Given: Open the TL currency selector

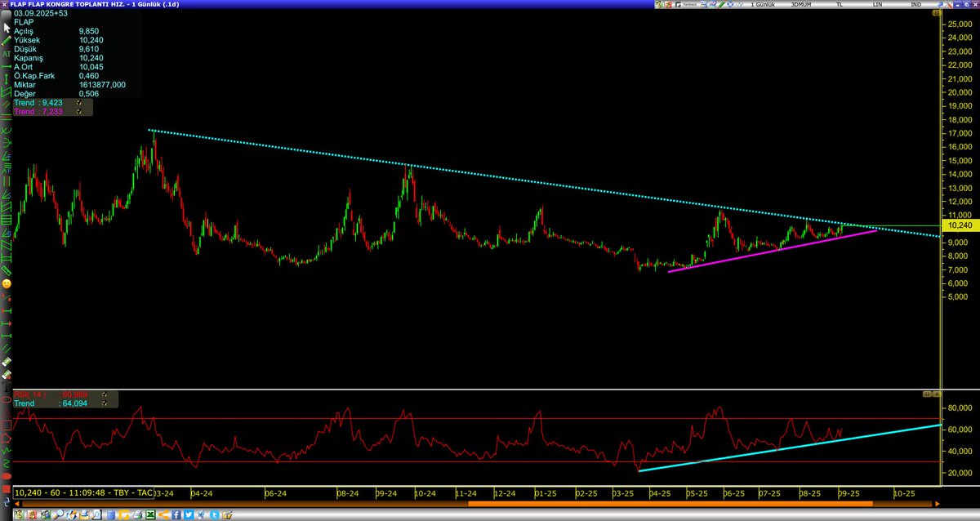Looking at the screenshot, I should coord(840,5).
